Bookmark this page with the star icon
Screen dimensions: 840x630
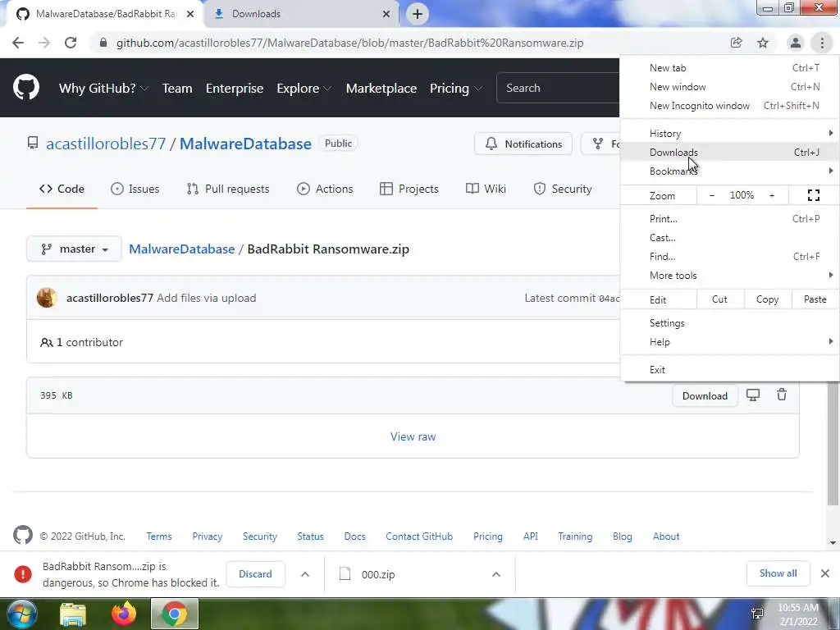pos(763,43)
